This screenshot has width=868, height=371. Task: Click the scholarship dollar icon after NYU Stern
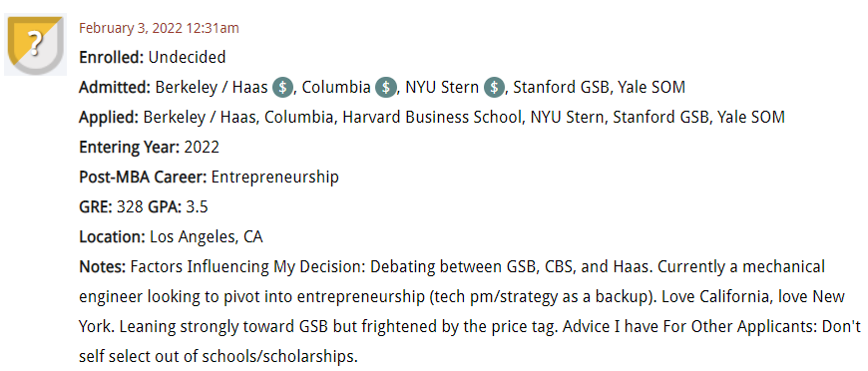[x=494, y=88]
